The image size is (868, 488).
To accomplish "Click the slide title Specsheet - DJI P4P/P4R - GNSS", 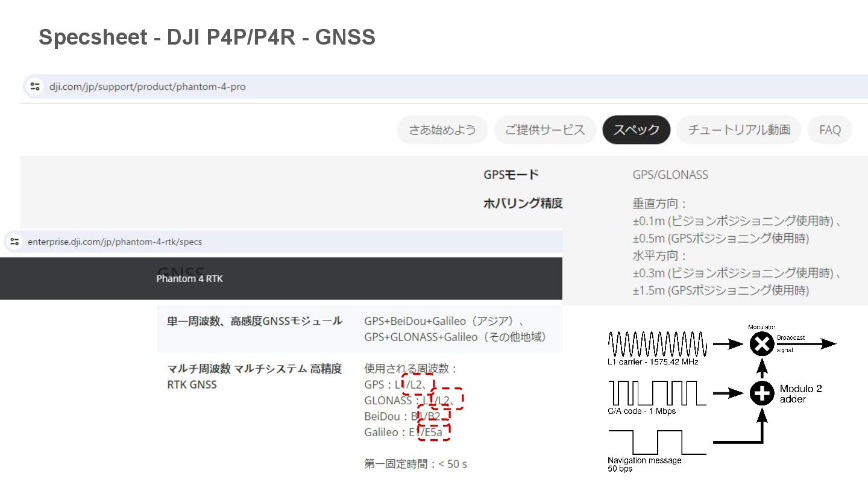I will 207,37.
